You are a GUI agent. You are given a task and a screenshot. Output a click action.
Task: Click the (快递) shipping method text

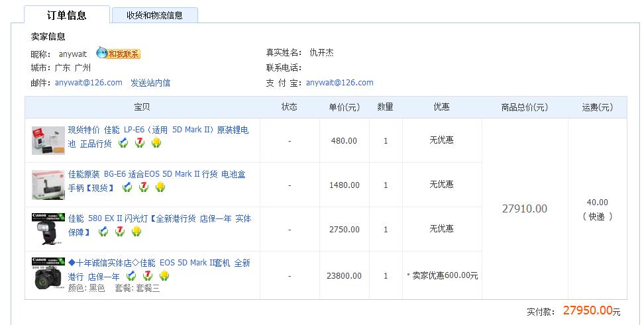pos(597,216)
